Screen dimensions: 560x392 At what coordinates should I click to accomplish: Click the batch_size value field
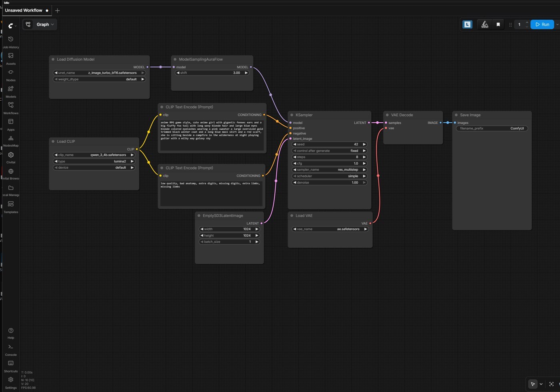(229, 242)
